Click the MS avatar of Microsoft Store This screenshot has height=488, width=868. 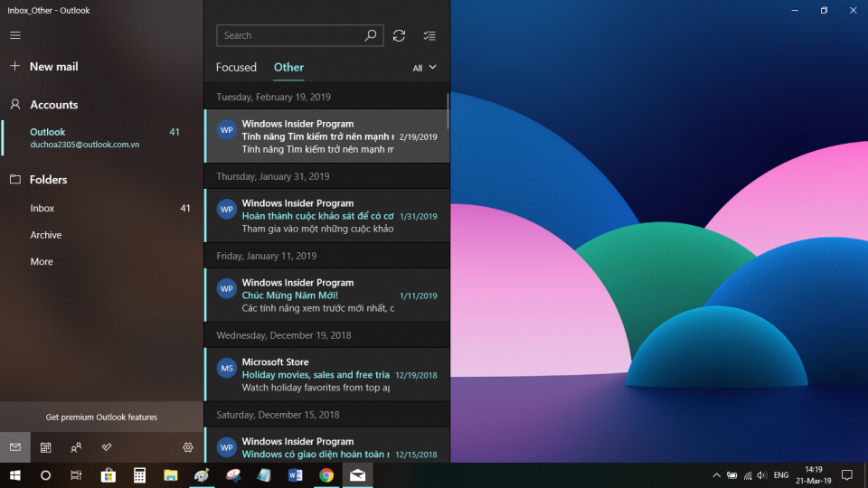tap(226, 368)
